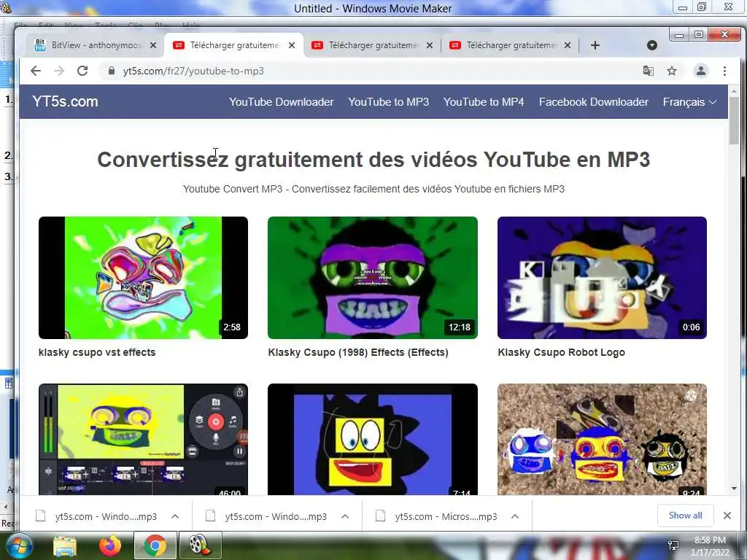The width and height of the screenshot is (747, 560).
Task: Open Facebook Downloader nav link
Action: click(594, 102)
